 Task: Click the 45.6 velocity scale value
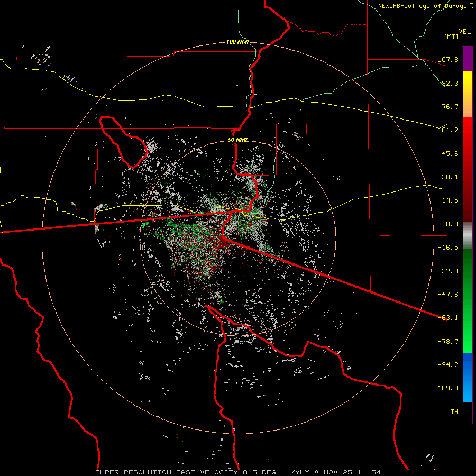coord(450,153)
